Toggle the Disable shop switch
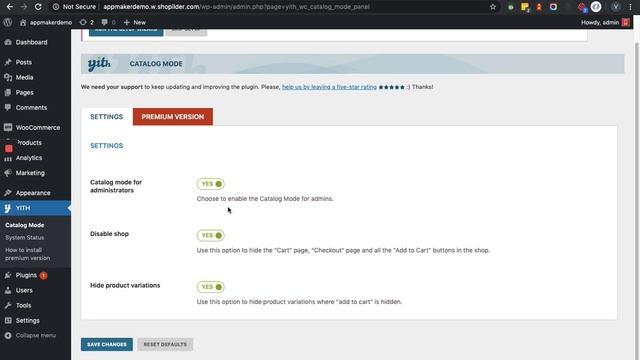 pos(211,236)
